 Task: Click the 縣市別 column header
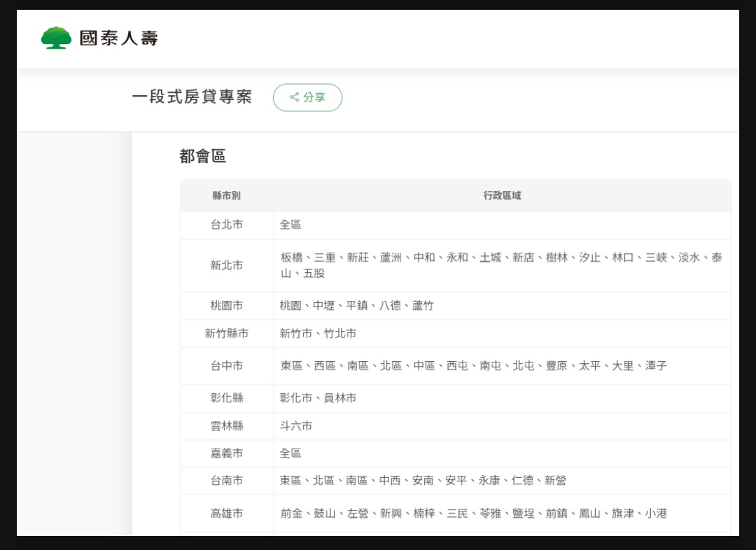point(226,196)
